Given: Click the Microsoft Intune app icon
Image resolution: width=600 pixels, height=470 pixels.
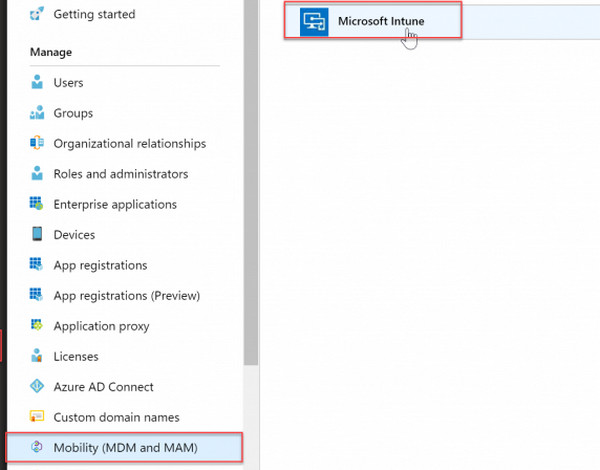Looking at the screenshot, I should (314, 22).
